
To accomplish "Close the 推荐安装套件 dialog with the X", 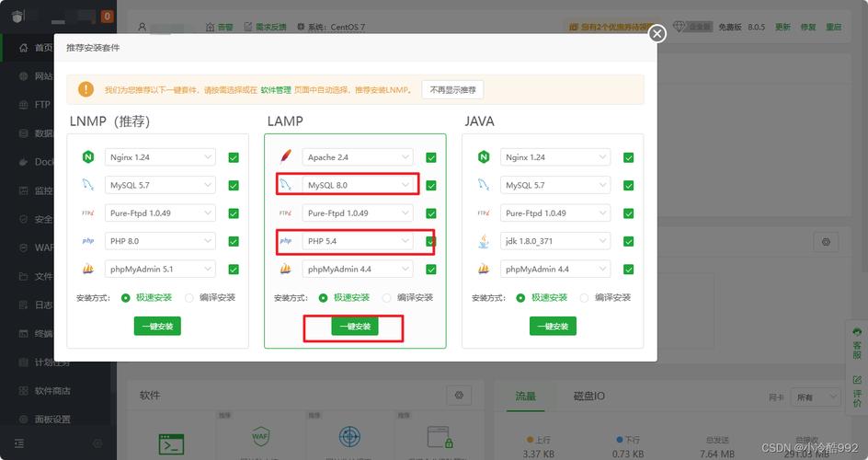I will click(657, 34).
